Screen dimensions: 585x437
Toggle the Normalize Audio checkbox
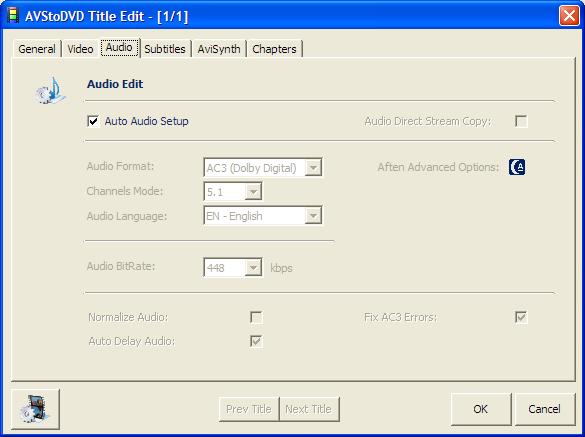pos(256,317)
